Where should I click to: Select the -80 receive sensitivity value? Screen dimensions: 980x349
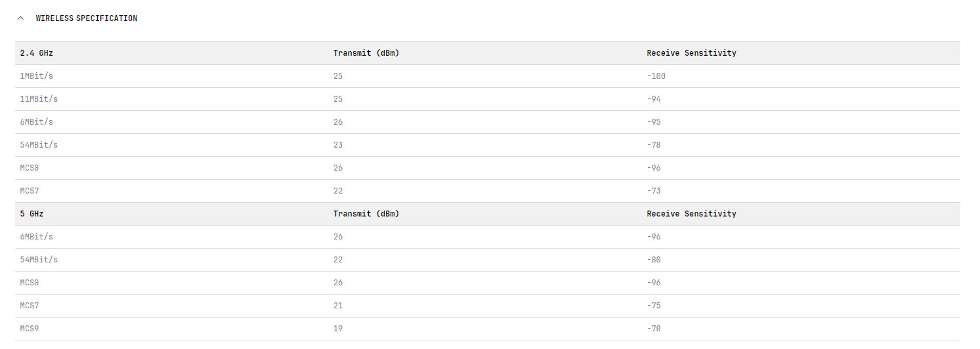coord(654,260)
